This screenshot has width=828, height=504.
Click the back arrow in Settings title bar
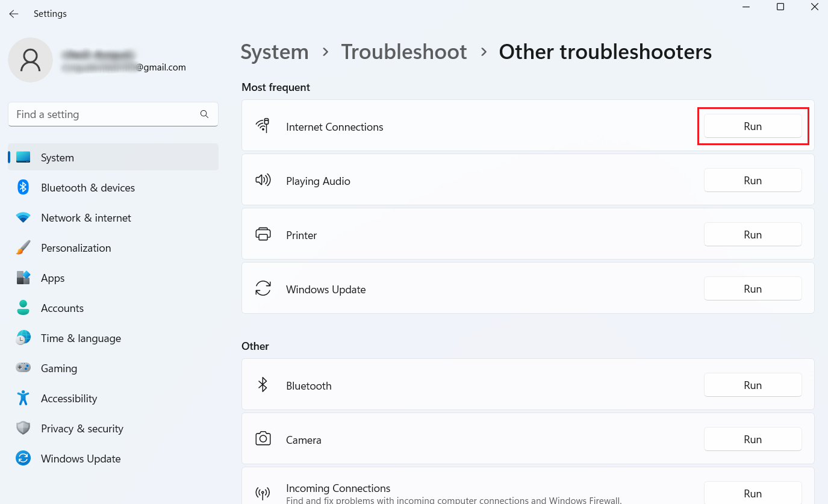(13, 14)
